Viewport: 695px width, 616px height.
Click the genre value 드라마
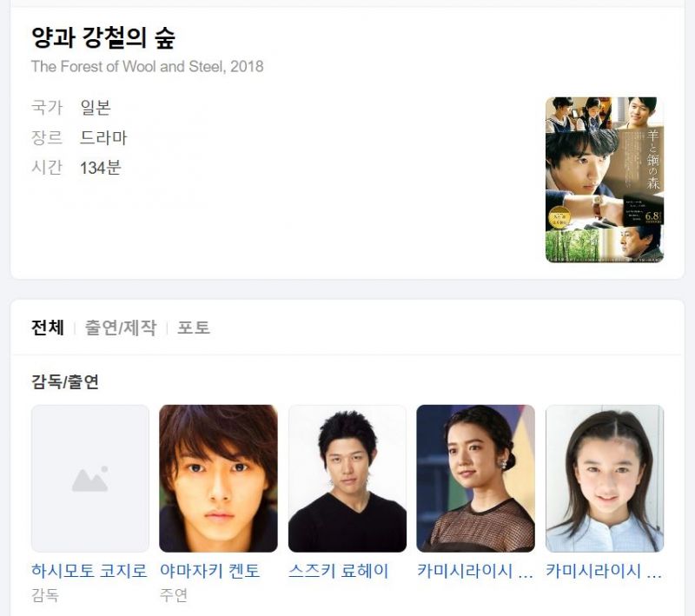click(x=103, y=137)
